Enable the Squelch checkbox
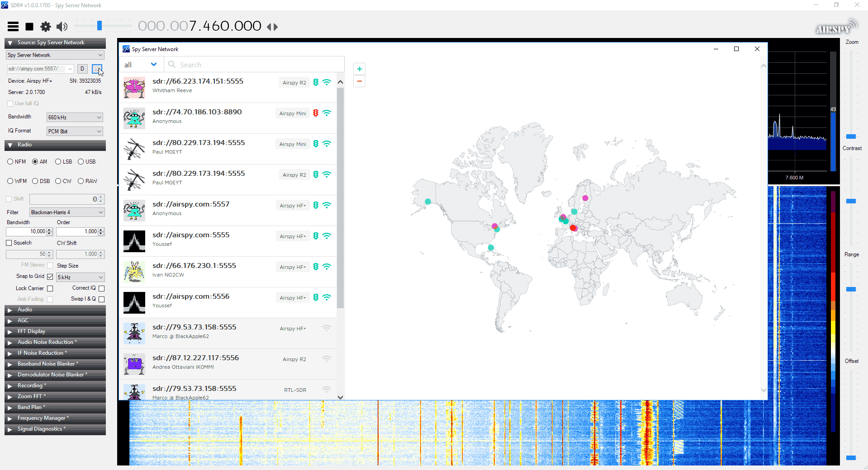Screen dimensions: 868x470 (9, 243)
